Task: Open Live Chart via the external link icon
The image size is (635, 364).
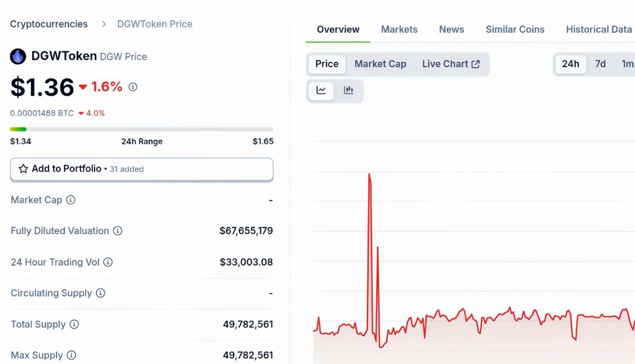Action: pos(475,63)
